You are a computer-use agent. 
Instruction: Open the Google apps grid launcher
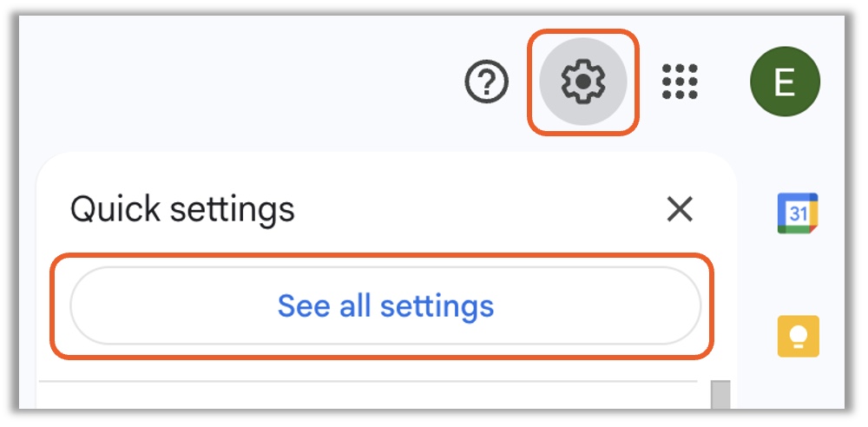pos(680,82)
